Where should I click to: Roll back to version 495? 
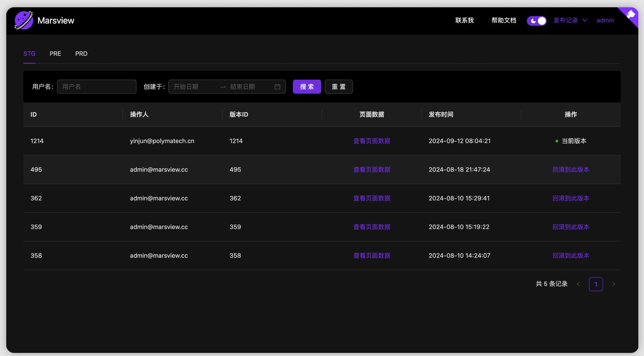click(x=571, y=169)
